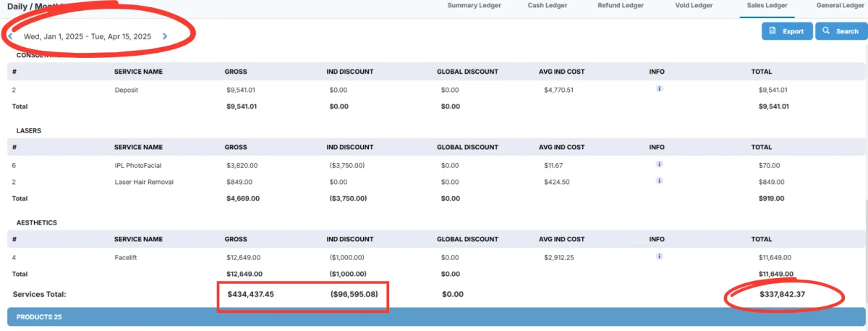The width and height of the screenshot is (868, 331).
Task: Select Laser Hair Removal service name
Action: point(144,182)
